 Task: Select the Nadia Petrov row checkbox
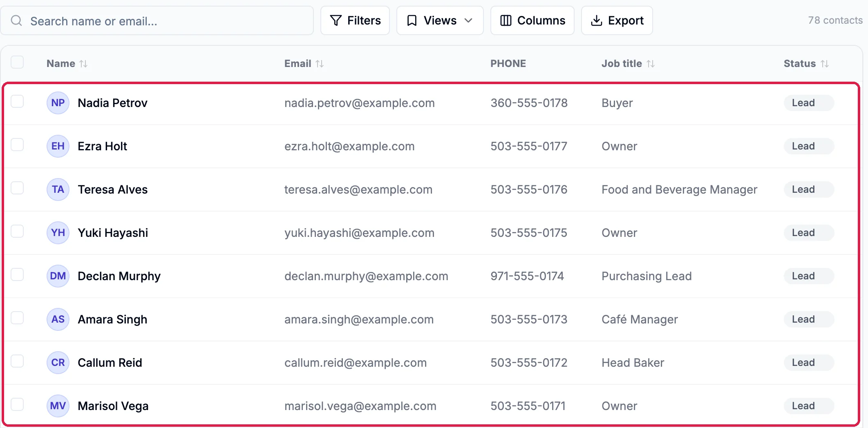tap(17, 101)
